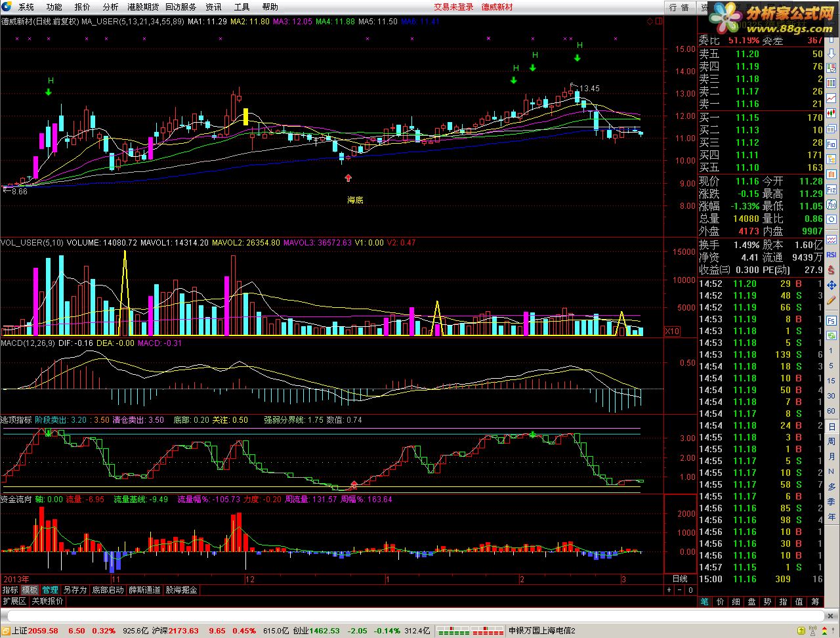Open the 功能 menu

click(54, 7)
